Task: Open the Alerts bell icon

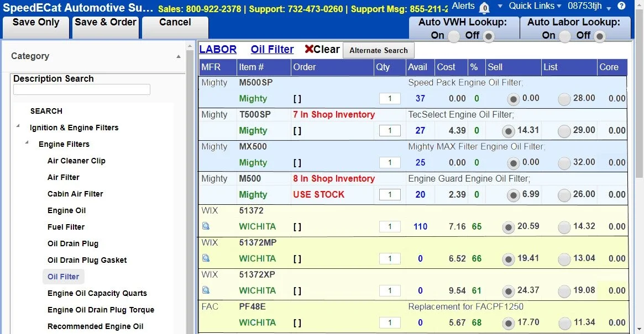Action: pos(485,7)
